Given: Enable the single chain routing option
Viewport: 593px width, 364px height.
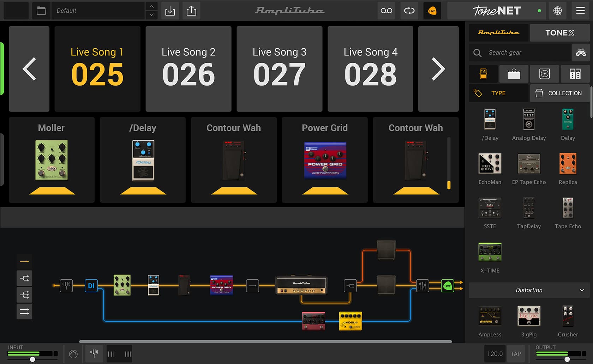Looking at the screenshot, I should pyautogui.click(x=24, y=261).
